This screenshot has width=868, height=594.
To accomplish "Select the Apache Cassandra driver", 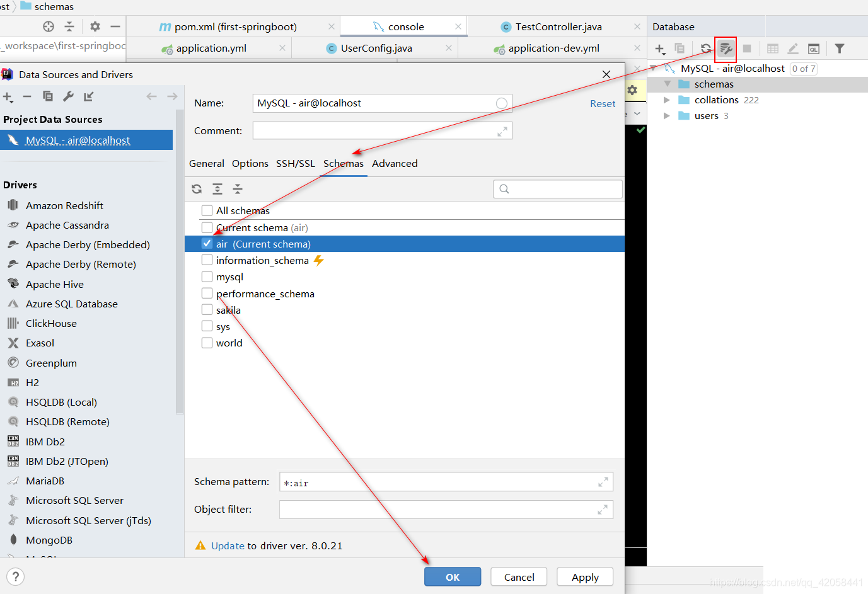I will 67,225.
